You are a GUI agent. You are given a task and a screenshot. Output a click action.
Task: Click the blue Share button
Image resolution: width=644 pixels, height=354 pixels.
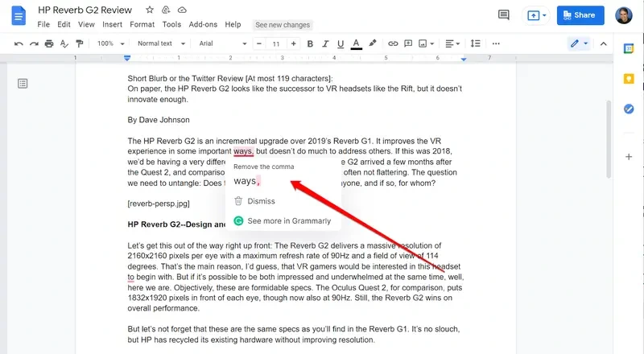point(580,15)
